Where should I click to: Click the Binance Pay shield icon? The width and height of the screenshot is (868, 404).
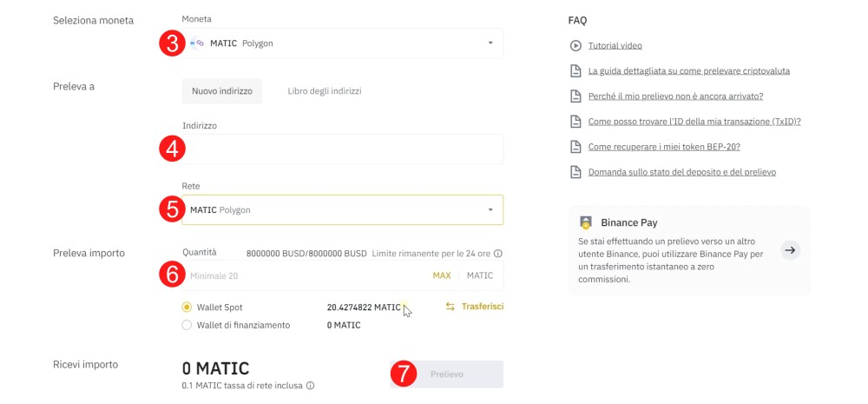pos(586,222)
